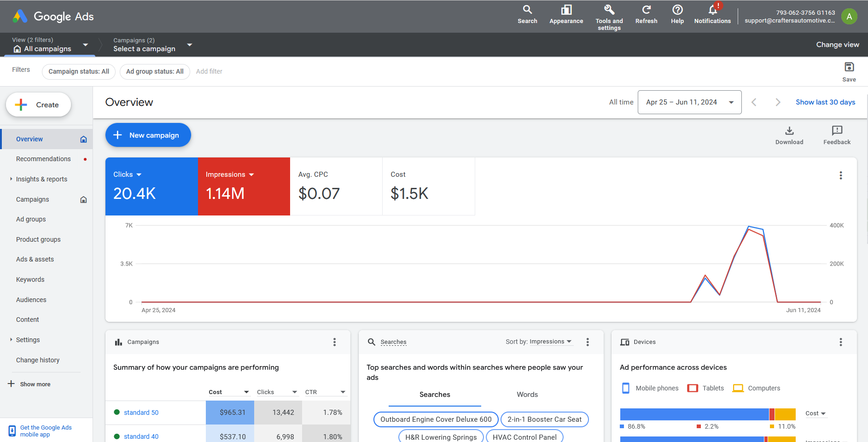Switch to the Words tab

pyautogui.click(x=527, y=395)
